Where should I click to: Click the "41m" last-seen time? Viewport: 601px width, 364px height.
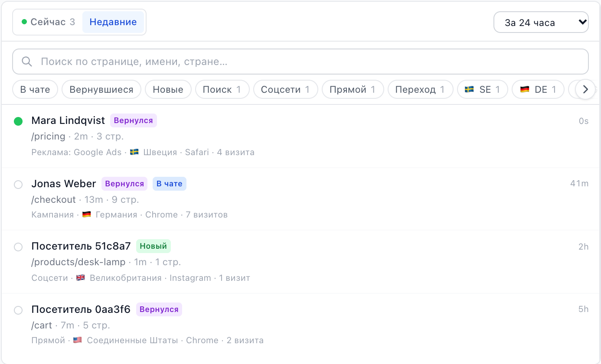tap(579, 184)
